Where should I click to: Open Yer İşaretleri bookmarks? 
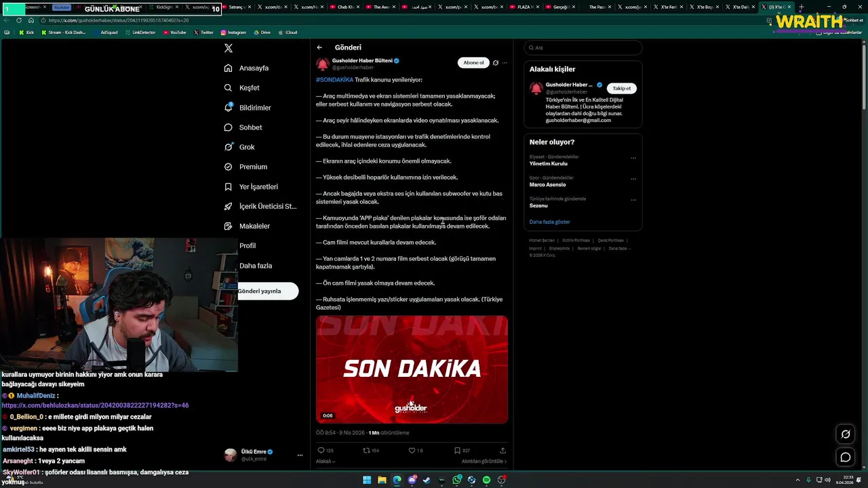[251, 186]
